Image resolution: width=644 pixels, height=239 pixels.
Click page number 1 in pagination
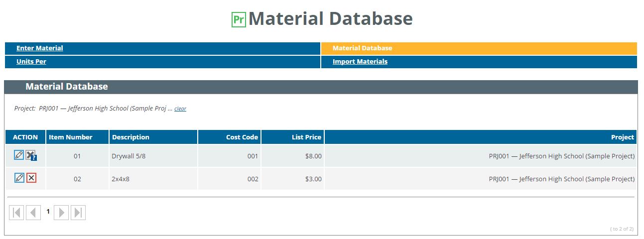point(48,212)
